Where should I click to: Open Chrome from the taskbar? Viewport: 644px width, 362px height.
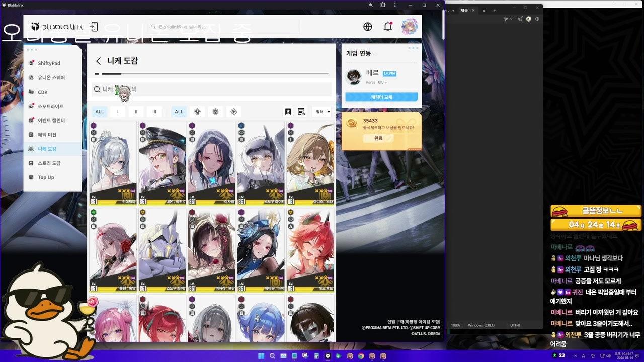point(361,356)
